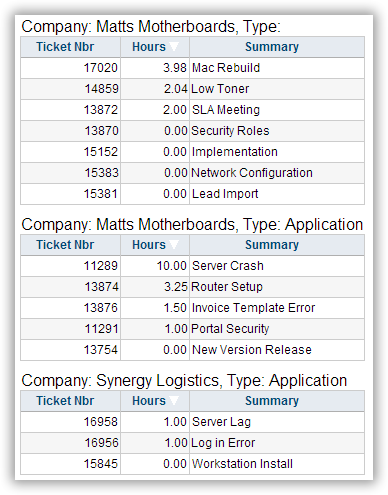The image size is (388, 495).
Task: Click the Log in Error summary
Action: click(223, 443)
